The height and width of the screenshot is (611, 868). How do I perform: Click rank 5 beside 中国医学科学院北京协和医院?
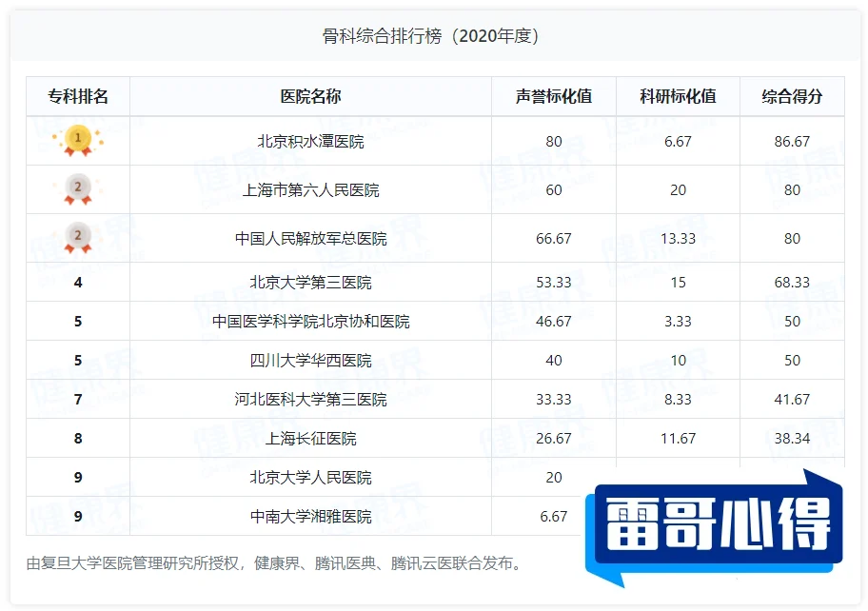coord(78,322)
